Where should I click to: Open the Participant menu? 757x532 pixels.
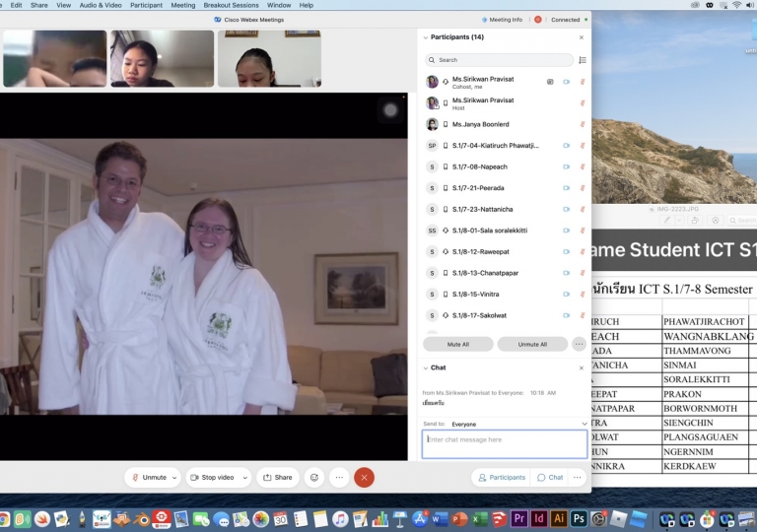[146, 5]
